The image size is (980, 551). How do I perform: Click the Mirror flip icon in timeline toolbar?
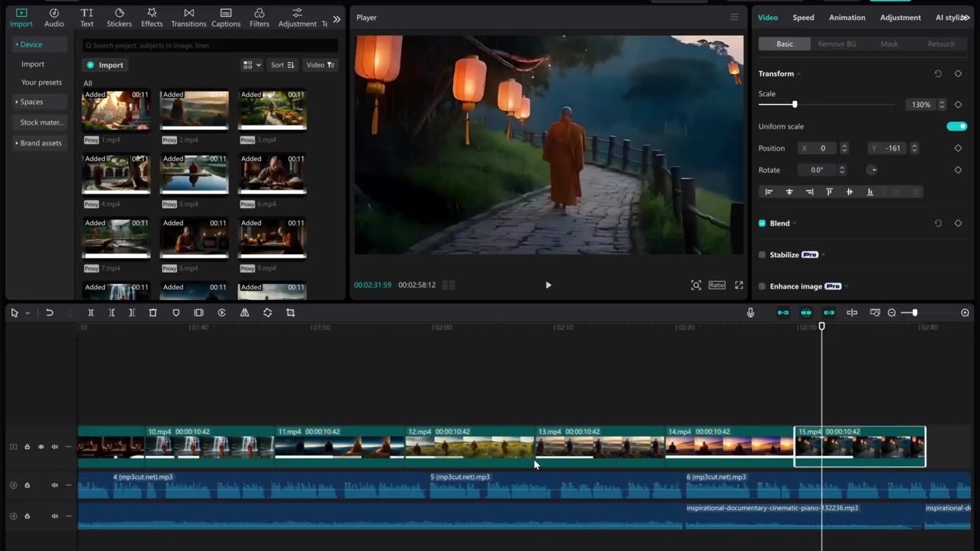click(x=244, y=313)
